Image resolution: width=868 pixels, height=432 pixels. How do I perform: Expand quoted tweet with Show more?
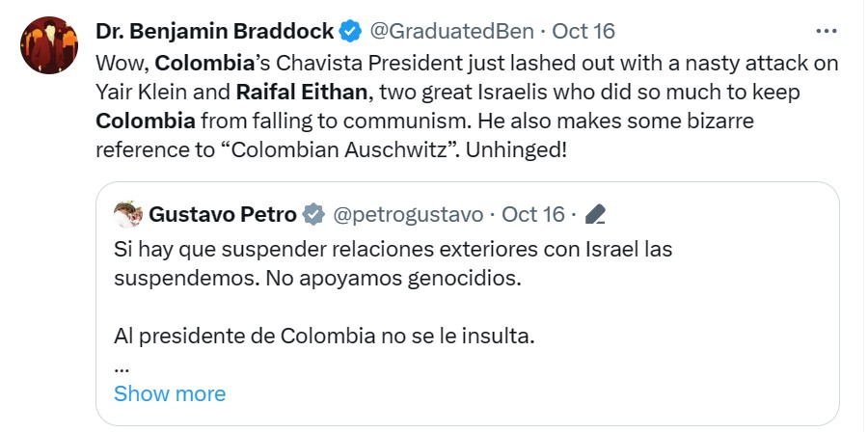tap(169, 393)
